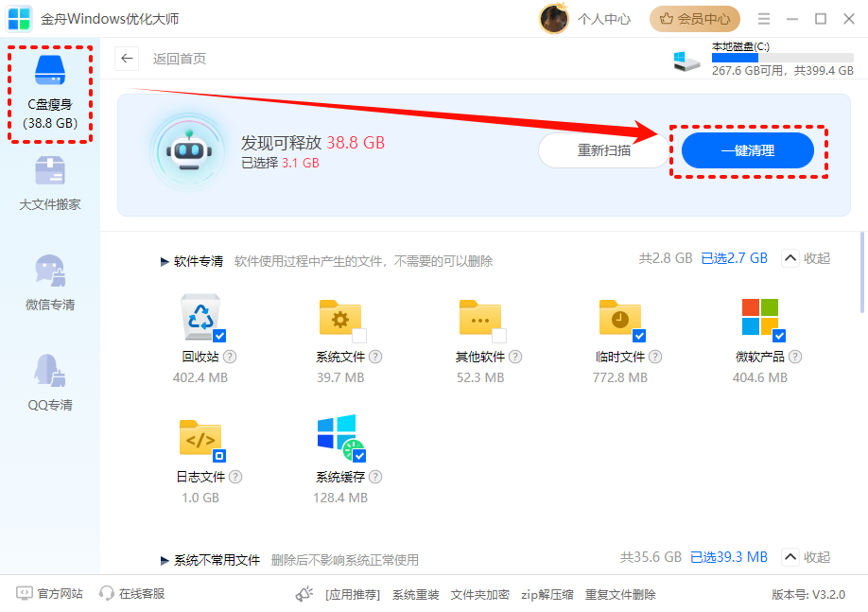Click the local disk C drive icon
Viewport: 868px width, 612px height.
tap(686, 61)
